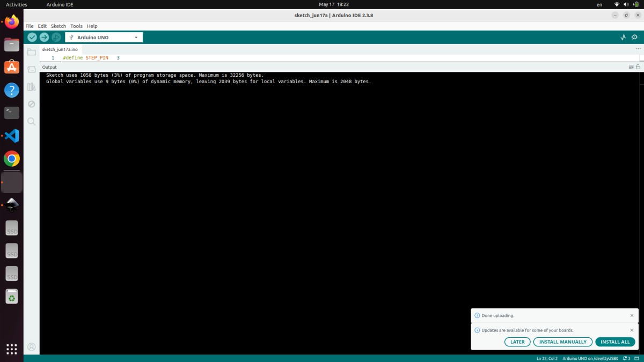The width and height of the screenshot is (644, 362).
Task: Open the Boards Manager sidebar icon
Action: point(32,69)
